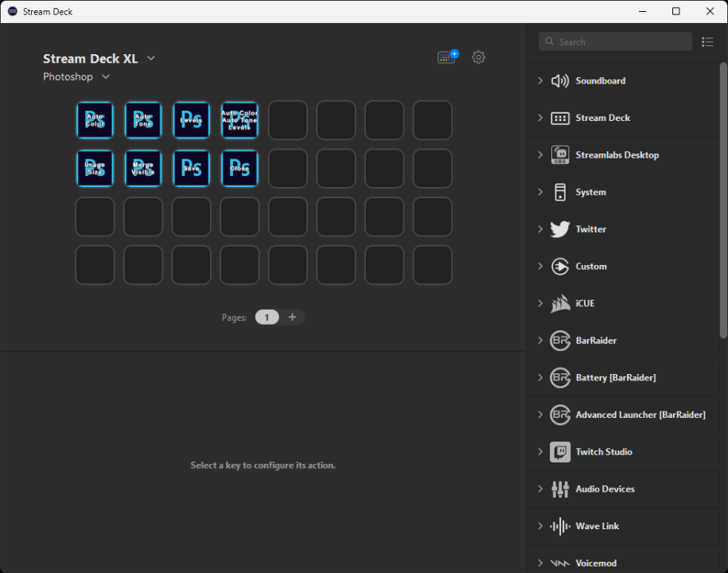Open Stream Deck settings gear
This screenshot has width=728, height=573.
[x=478, y=57]
